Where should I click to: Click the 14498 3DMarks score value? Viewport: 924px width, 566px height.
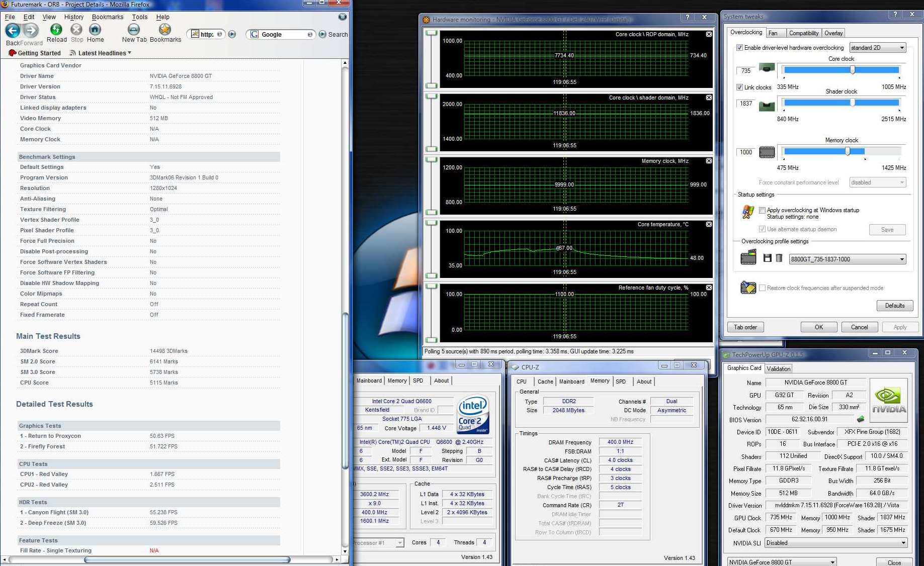pos(169,351)
